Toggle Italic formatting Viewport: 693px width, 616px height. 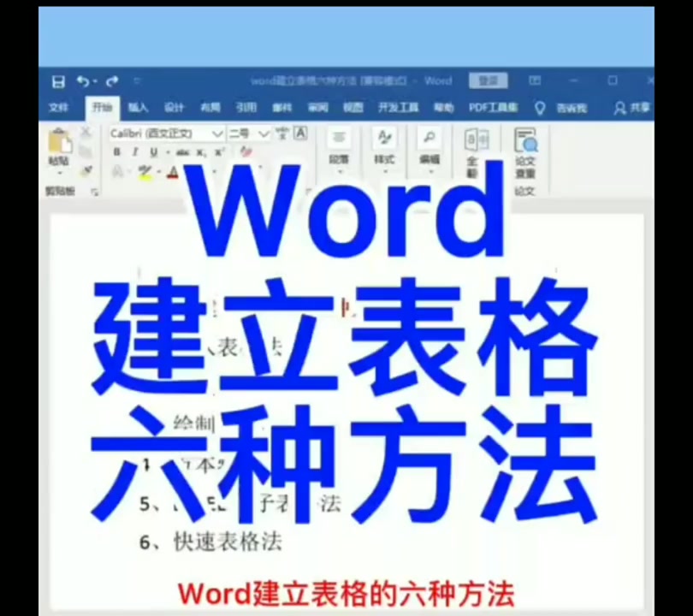tap(135, 152)
